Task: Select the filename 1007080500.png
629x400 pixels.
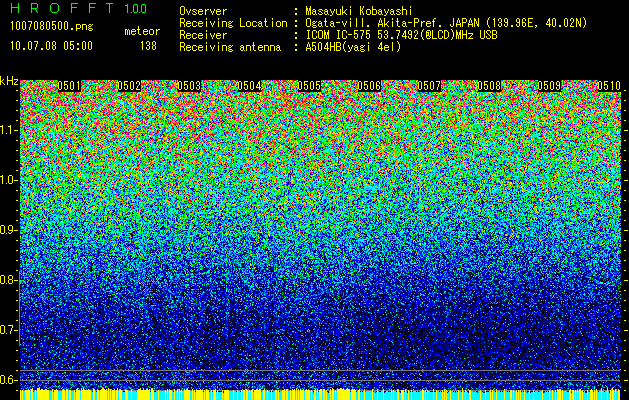Action: 52,27
